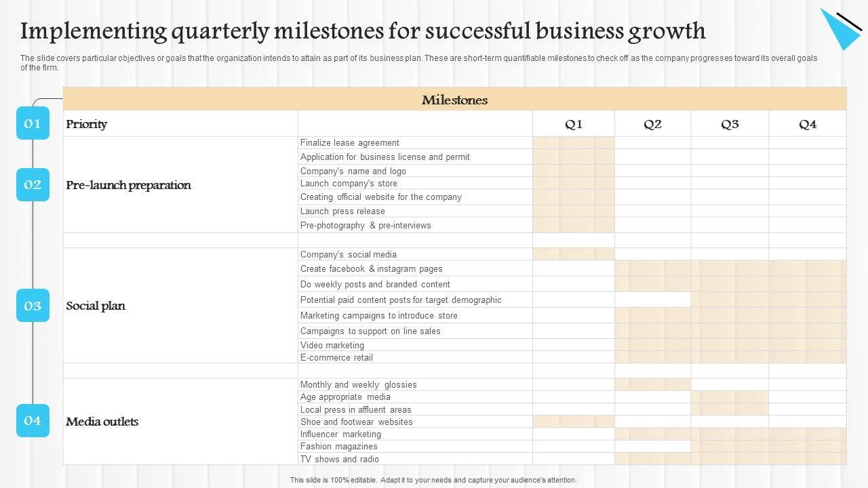
Task: Select the Priority header cell
Action: coord(87,124)
